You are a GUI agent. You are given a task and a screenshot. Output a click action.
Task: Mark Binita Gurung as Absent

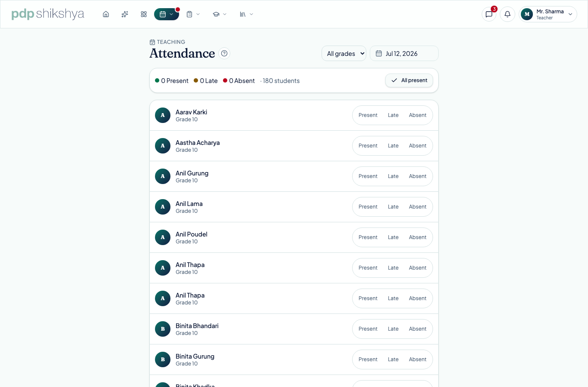418,359
